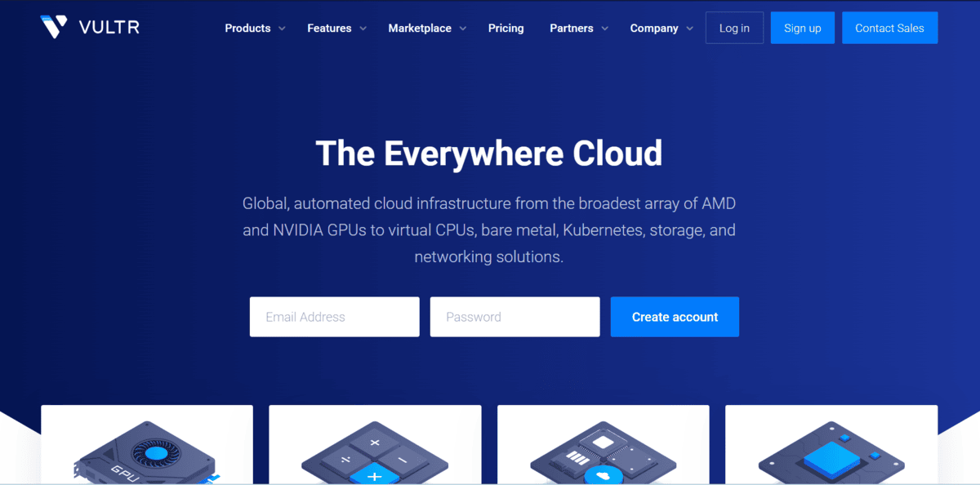This screenshot has width=980, height=485.
Task: Click the Vultr logo icon
Action: point(54,27)
